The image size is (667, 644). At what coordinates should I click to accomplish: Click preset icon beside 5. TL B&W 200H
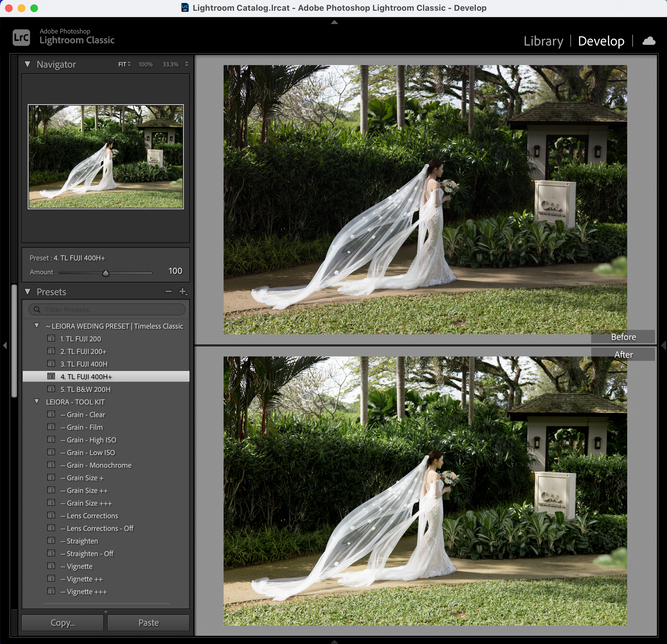tap(51, 389)
